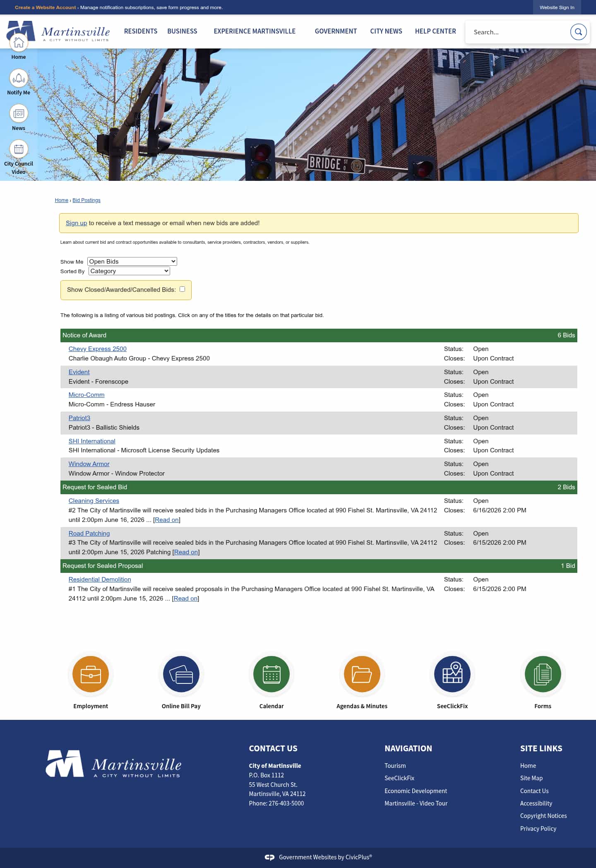Click Martinsville - Video Tour link
Viewport: 596px width, 868px height.
click(416, 803)
